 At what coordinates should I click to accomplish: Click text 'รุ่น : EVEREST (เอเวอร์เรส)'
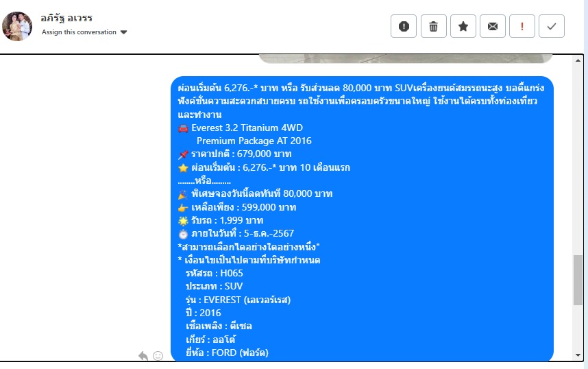coord(238,300)
